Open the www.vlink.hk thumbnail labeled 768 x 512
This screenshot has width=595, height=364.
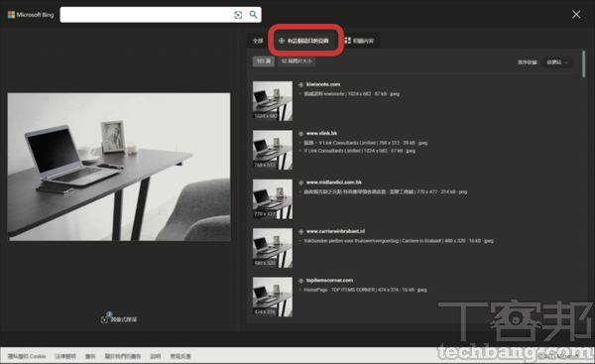coord(273,150)
